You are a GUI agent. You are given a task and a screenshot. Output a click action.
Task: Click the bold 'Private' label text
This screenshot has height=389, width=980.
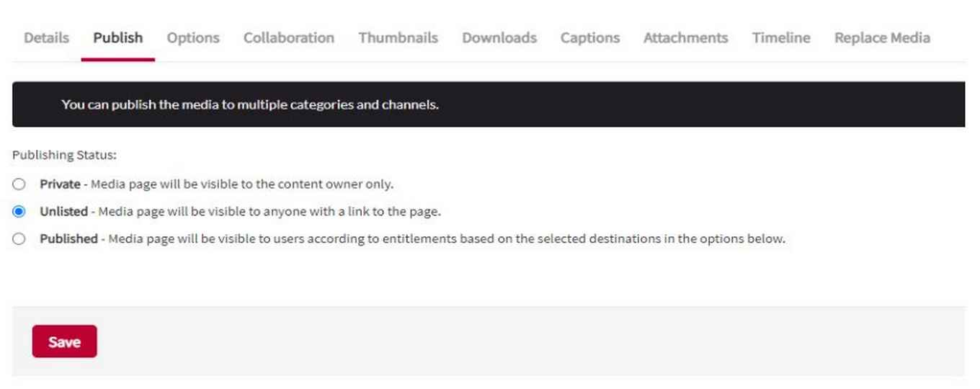tap(60, 184)
